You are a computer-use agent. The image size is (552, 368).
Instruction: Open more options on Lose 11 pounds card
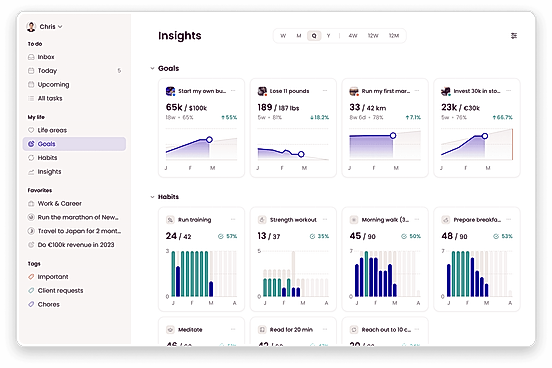coord(325,91)
